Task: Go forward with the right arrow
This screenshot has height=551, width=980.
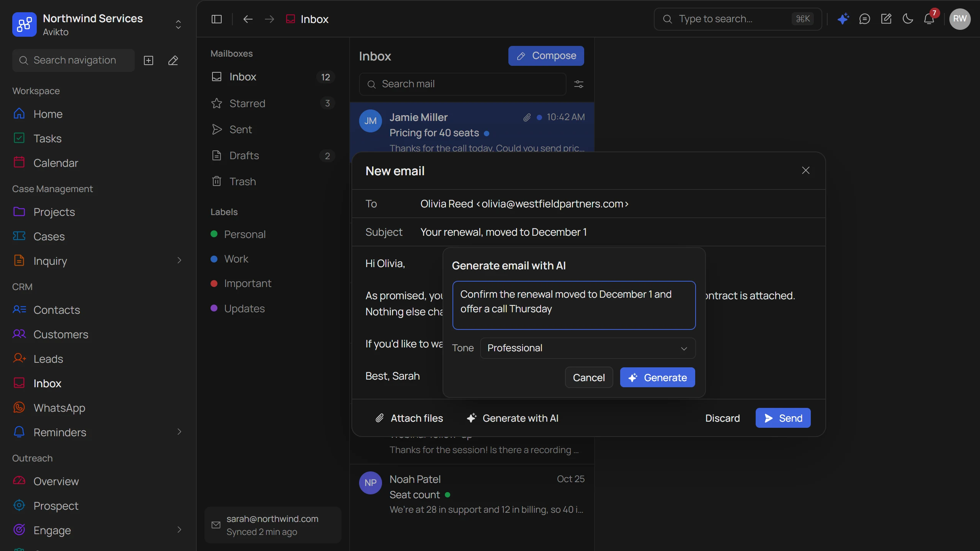Action: point(269,19)
